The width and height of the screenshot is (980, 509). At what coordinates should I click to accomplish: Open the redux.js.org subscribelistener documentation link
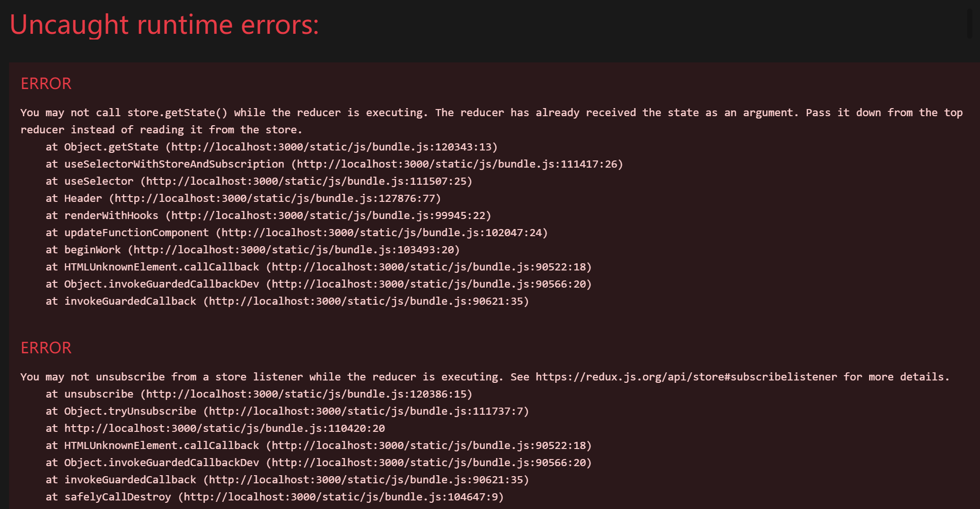686,377
